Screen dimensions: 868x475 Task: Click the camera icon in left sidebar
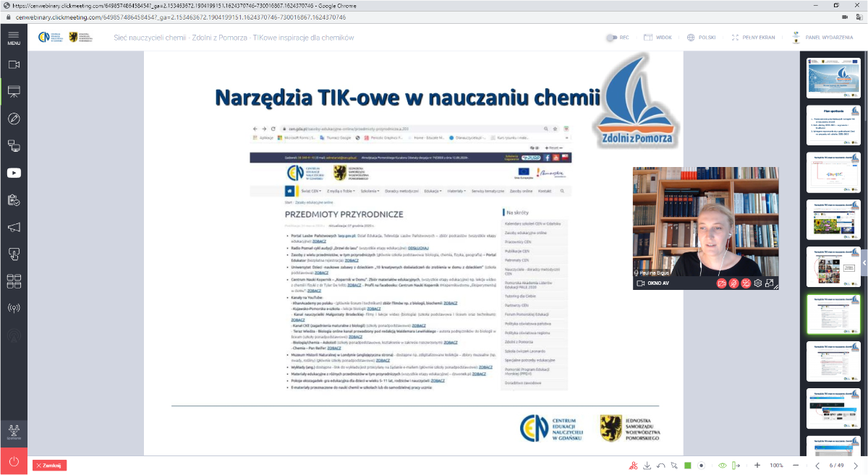coord(14,64)
